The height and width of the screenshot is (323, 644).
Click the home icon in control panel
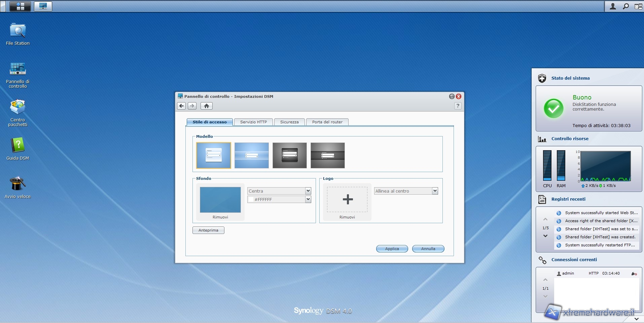point(207,106)
